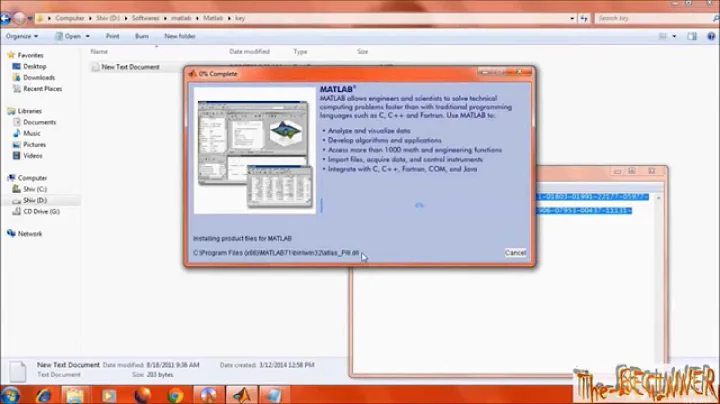The height and width of the screenshot is (404, 720).
Task: Sort files by the Name column
Action: pyautogui.click(x=99, y=51)
